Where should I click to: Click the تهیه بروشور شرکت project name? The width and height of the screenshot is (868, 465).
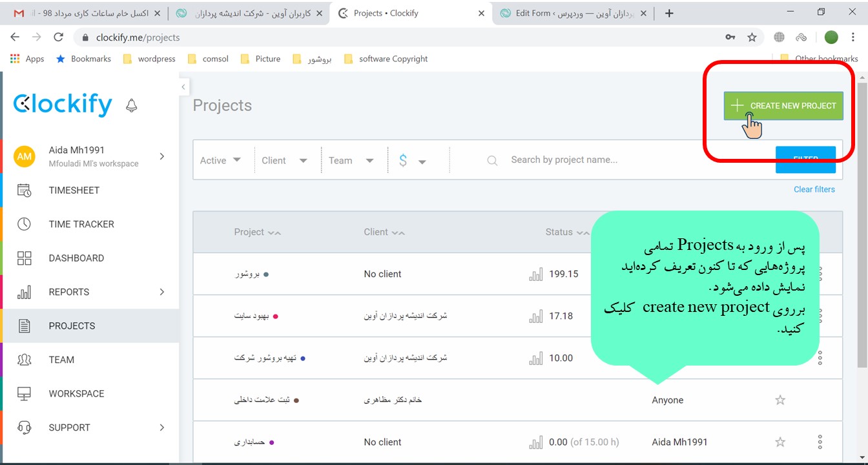(265, 358)
